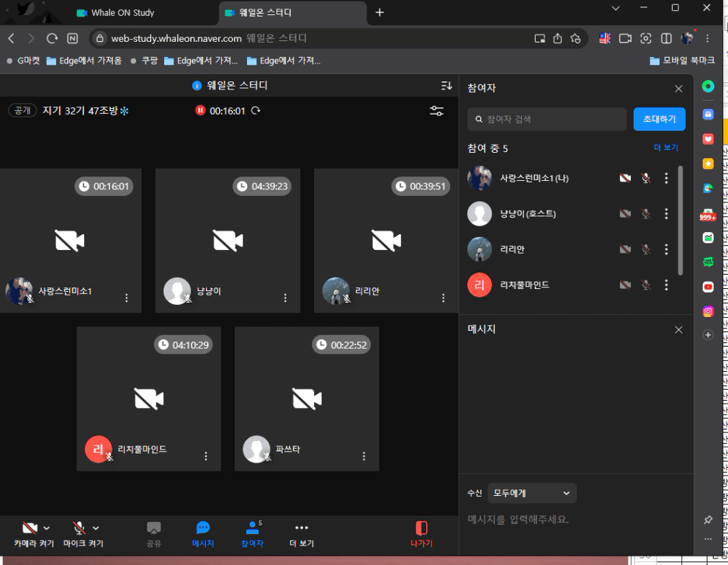
Task: Open the tab search chevron
Action: (x=616, y=8)
